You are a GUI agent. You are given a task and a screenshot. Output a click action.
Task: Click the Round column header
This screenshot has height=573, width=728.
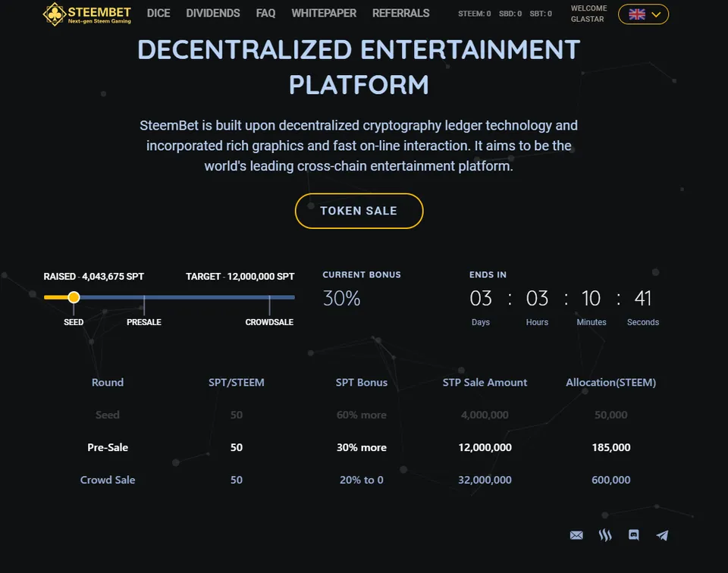(x=108, y=382)
